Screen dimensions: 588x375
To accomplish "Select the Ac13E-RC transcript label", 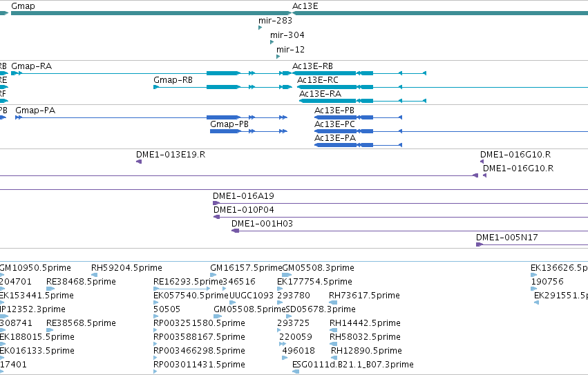I will point(318,80).
